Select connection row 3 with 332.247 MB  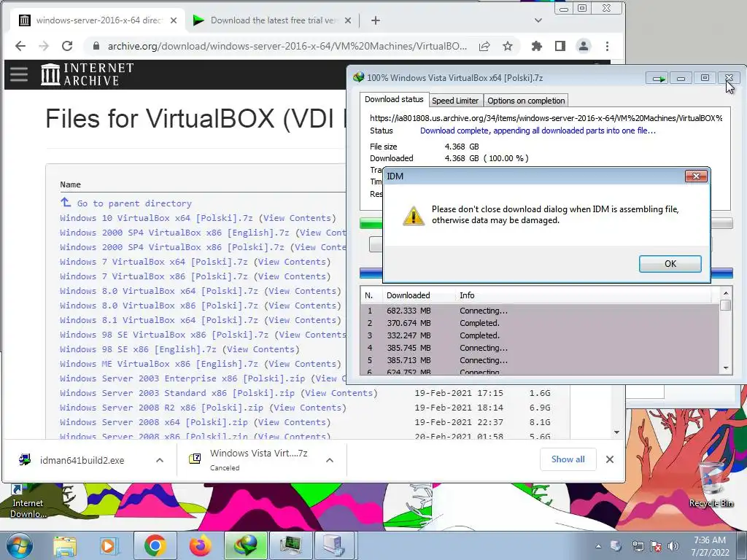(x=540, y=335)
